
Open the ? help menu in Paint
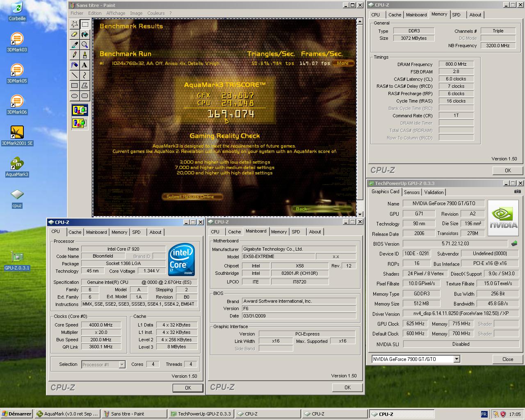[171, 13]
